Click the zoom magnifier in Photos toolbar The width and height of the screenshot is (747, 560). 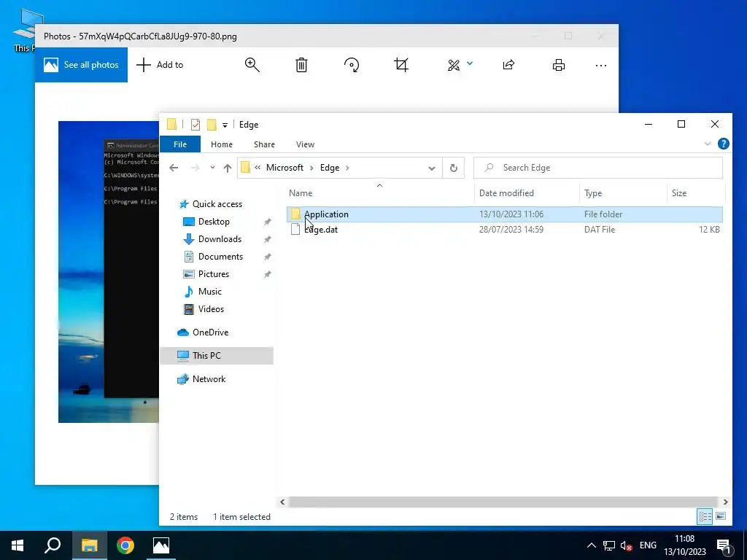[x=252, y=65]
